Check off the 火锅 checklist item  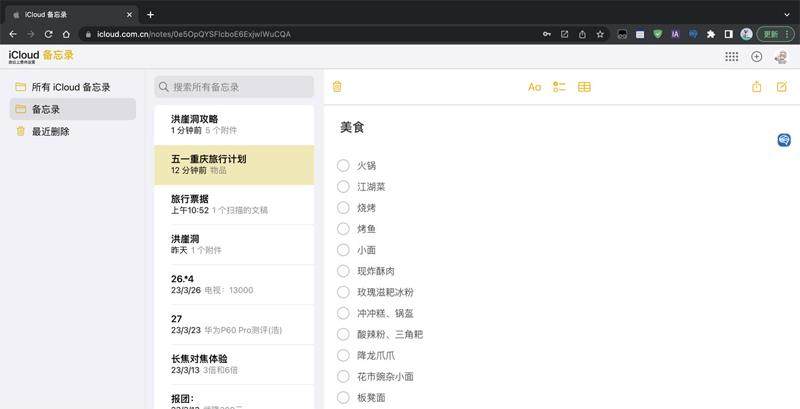[343, 165]
